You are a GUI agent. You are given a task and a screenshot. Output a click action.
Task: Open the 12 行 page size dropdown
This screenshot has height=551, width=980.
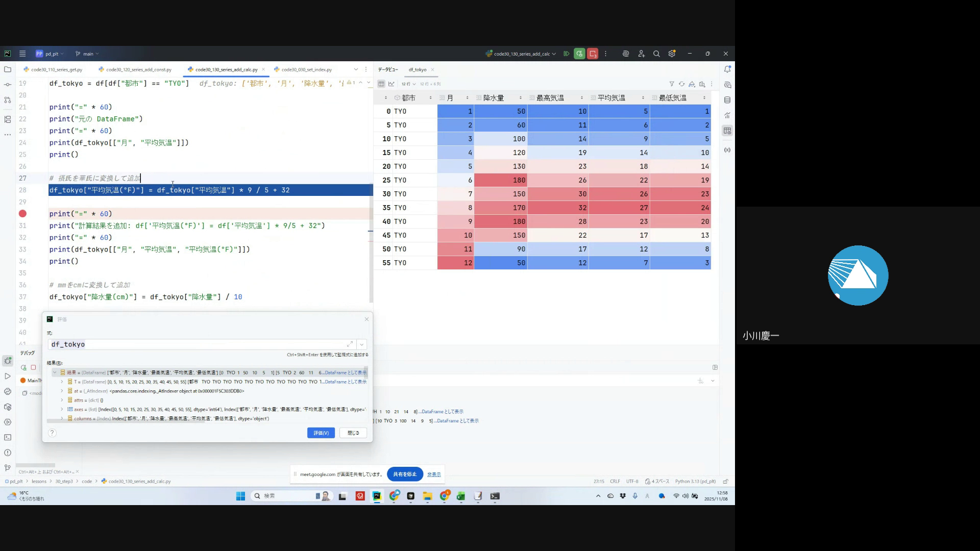[408, 84]
